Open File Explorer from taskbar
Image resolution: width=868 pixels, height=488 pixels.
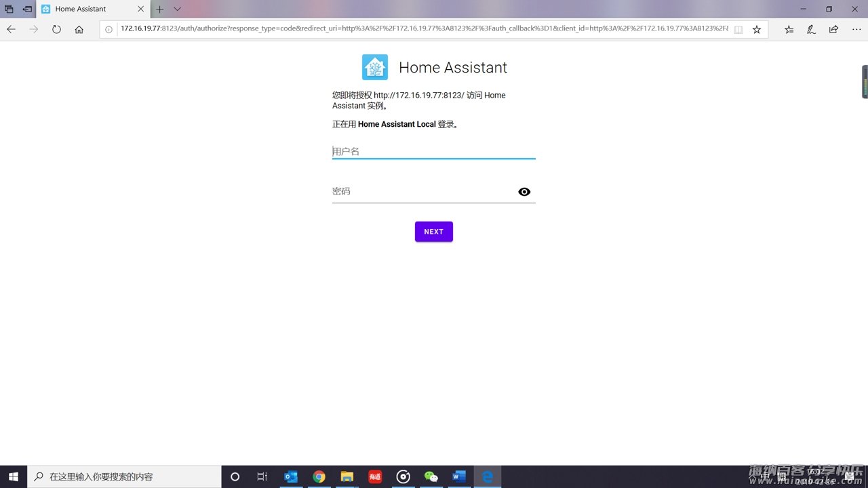tap(347, 476)
